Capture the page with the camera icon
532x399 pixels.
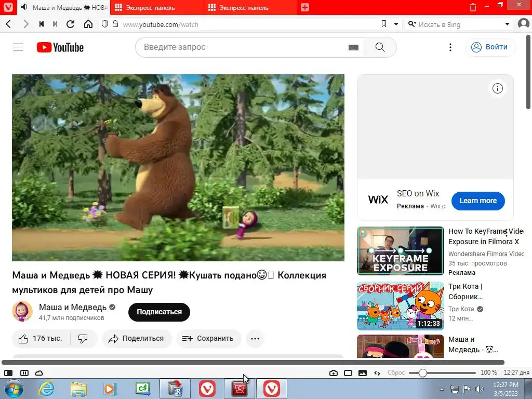[x=334, y=373]
